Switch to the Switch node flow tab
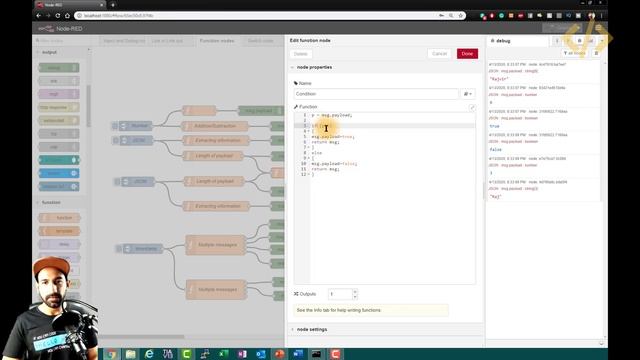The width and height of the screenshot is (640, 360). pos(260,41)
